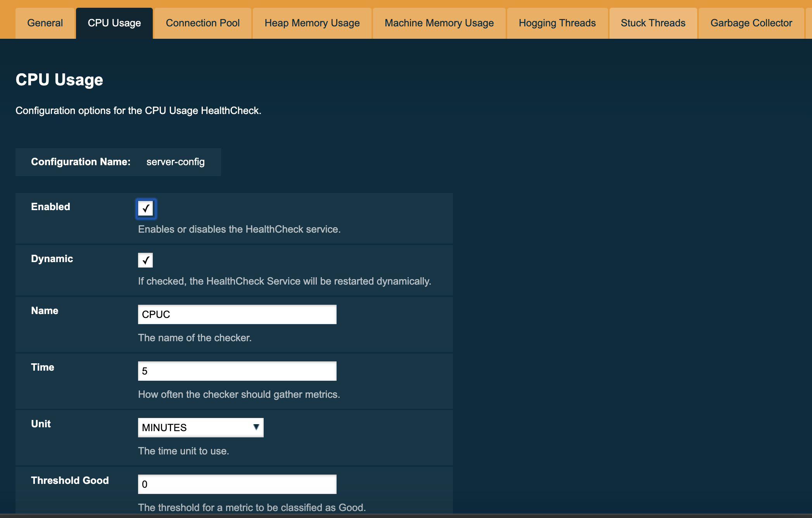Toggle the Dynamic restart checkbox
The image size is (812, 518).
click(145, 260)
